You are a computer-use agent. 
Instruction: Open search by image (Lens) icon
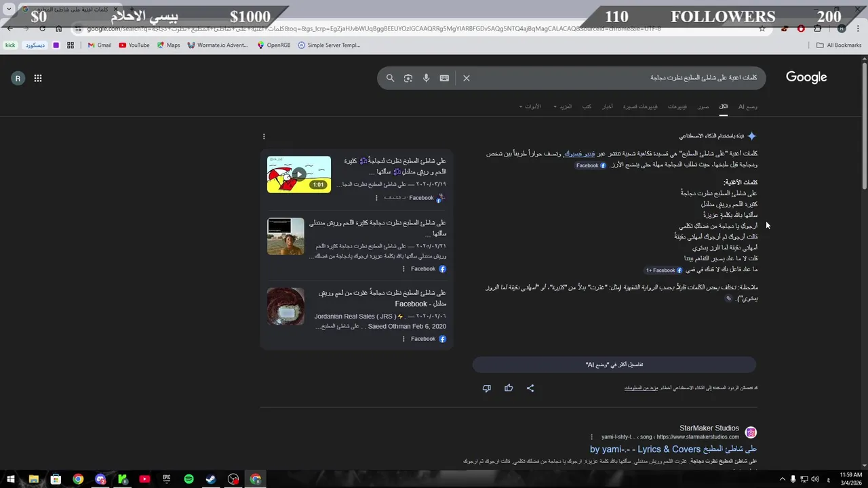click(408, 78)
